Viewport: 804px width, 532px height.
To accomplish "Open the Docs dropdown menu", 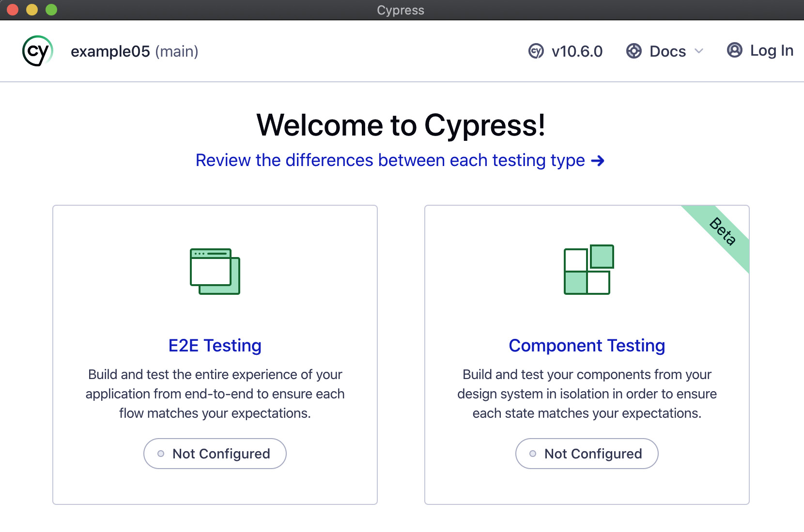I will click(x=667, y=51).
